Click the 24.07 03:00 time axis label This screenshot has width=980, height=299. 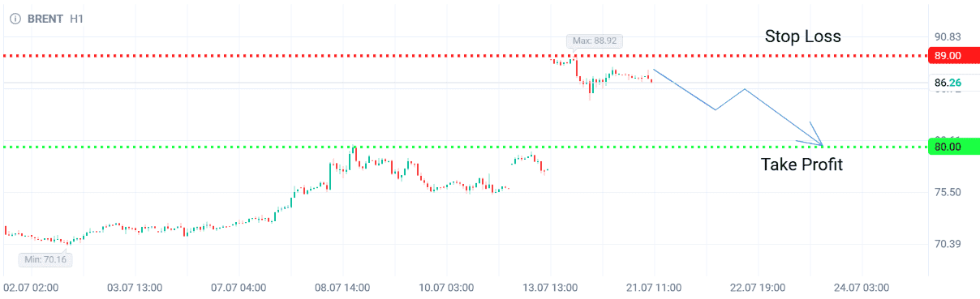click(x=862, y=287)
